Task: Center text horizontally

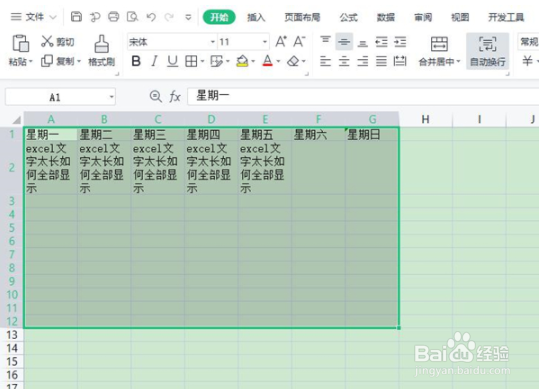Action: coord(344,61)
